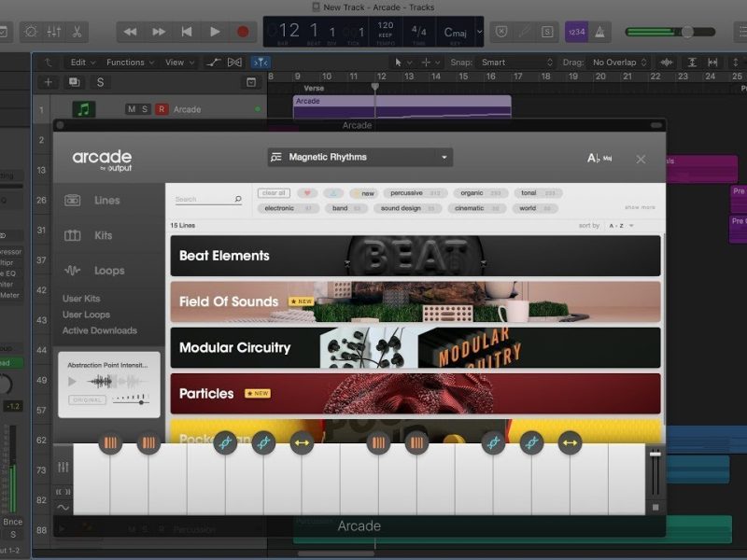Record-enable the Arcade track
Screen dimensions: 747x560
click(162, 109)
